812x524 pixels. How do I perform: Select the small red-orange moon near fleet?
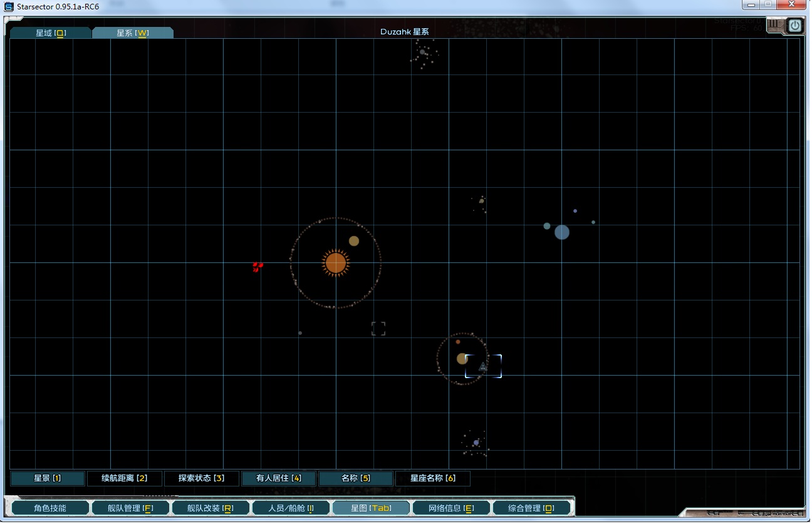[458, 342]
